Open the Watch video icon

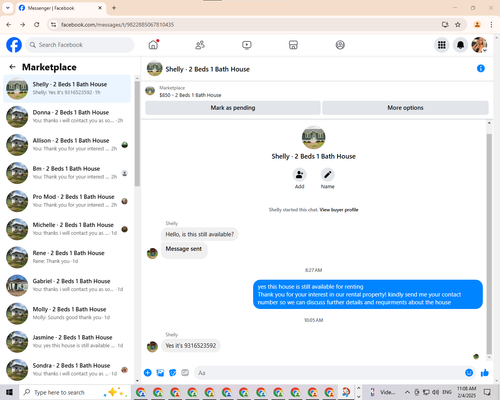point(247,45)
